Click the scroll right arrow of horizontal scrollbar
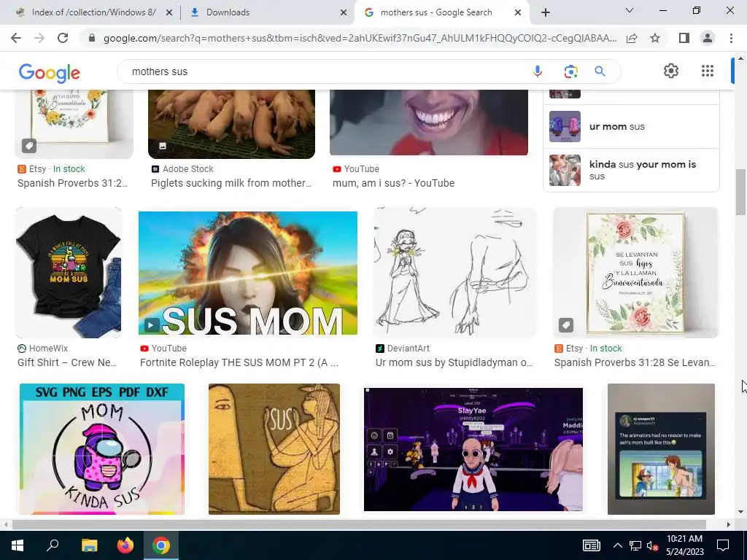Image resolution: width=747 pixels, height=560 pixels. click(728, 524)
